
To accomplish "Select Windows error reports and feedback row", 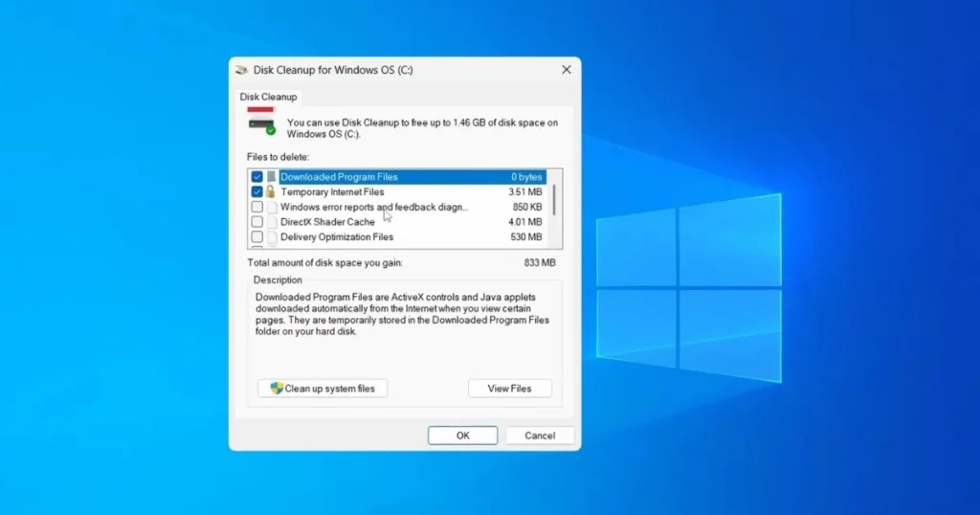I will click(397, 207).
